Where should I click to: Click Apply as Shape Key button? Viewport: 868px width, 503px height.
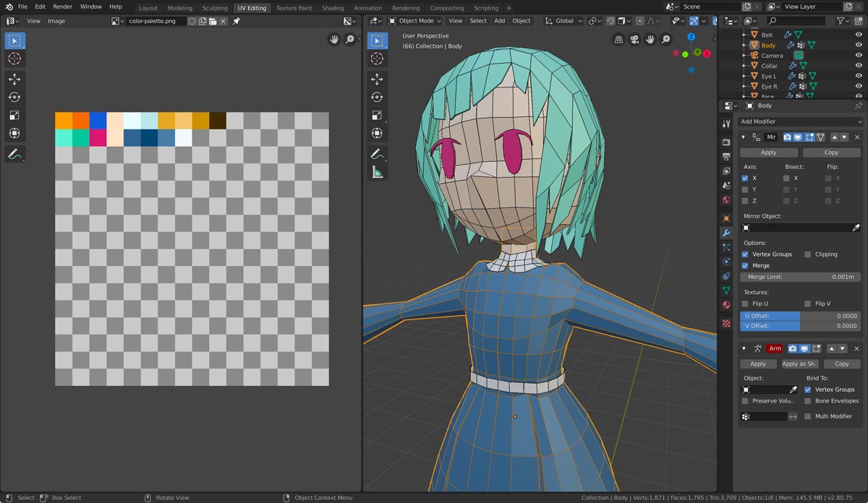pyautogui.click(x=800, y=364)
